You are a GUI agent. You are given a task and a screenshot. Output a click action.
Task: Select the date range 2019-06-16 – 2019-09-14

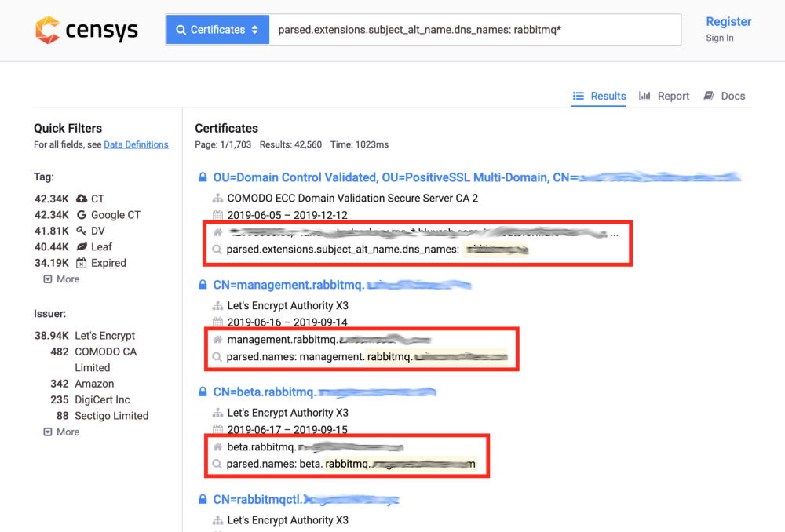(287, 322)
